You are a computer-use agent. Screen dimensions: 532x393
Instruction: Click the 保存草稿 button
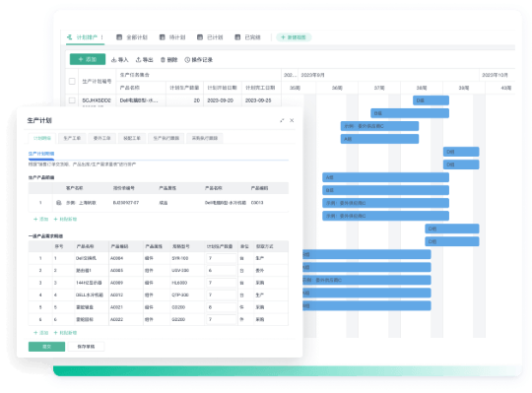click(86, 347)
